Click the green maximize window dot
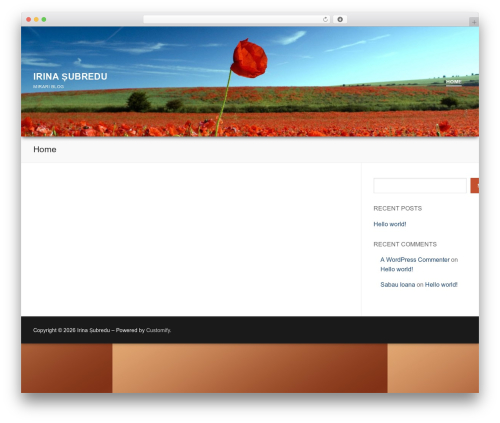 tap(44, 20)
